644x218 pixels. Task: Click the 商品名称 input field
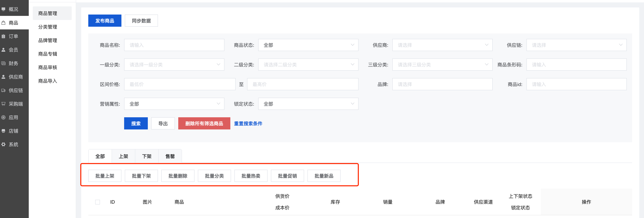174,45
